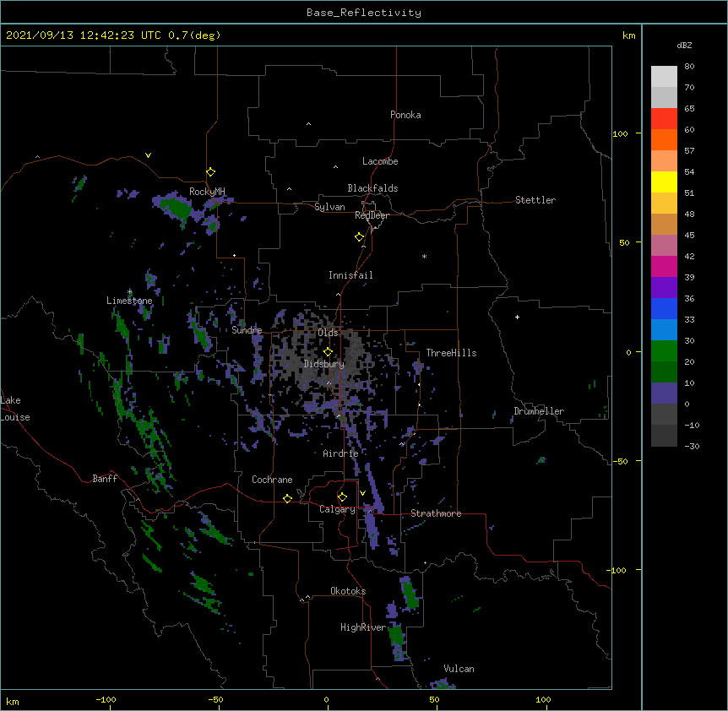Click the yellow diamond marker below RedDeer

(360, 237)
